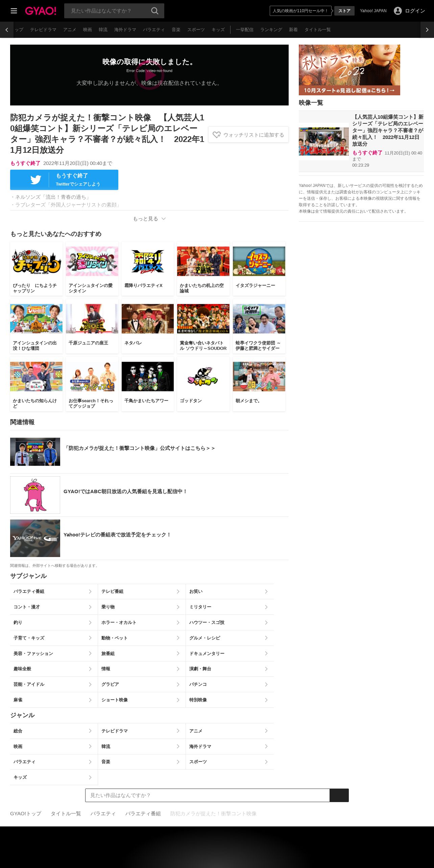This screenshot has height=868, width=434.
Task: Click ABC朝日放送 見逃し配信 related link
Action: coord(125,491)
